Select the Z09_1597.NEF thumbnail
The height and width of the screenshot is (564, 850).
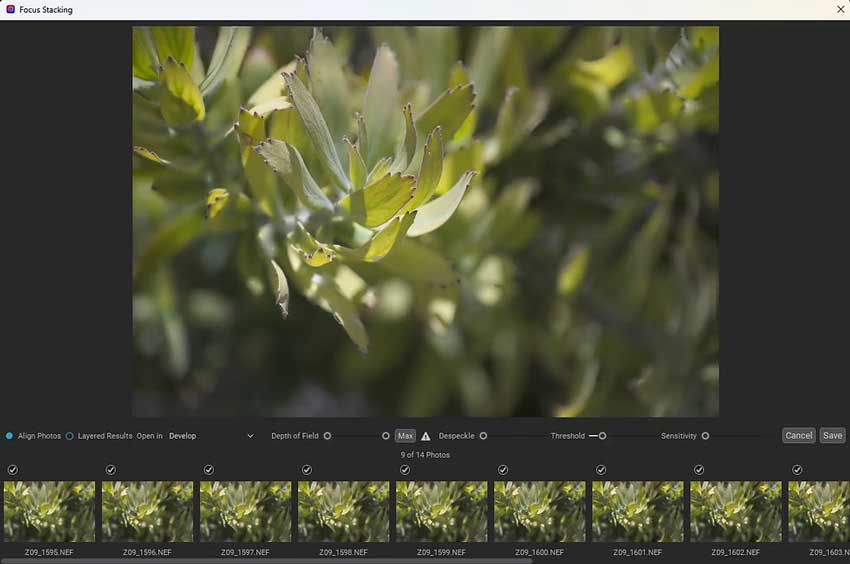(246, 511)
